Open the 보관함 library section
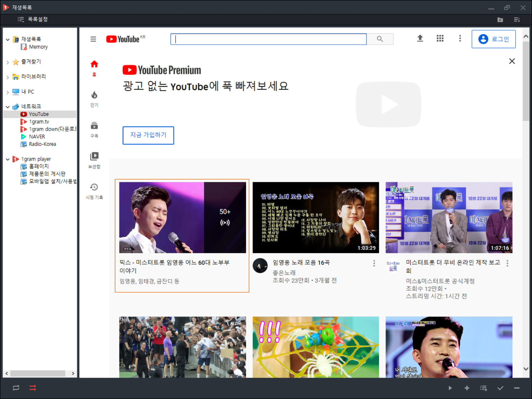The image size is (532, 399). 94,161
